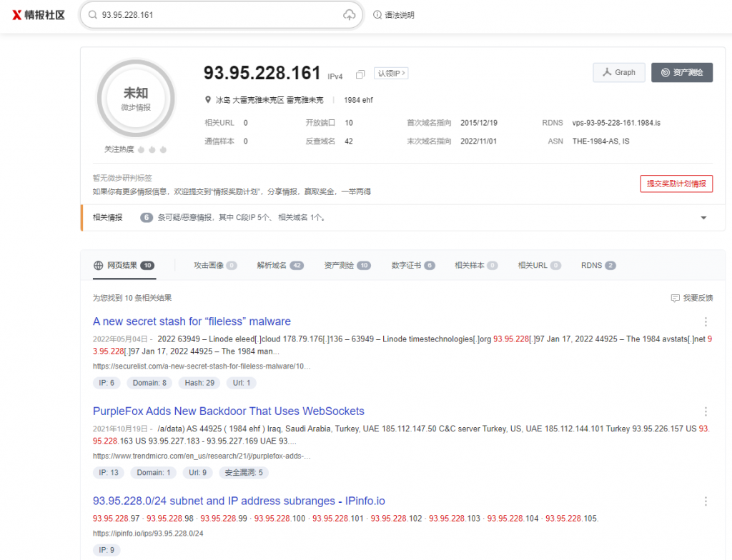
Task: Click the 'Hash: 29' tag
Action: tap(199, 383)
